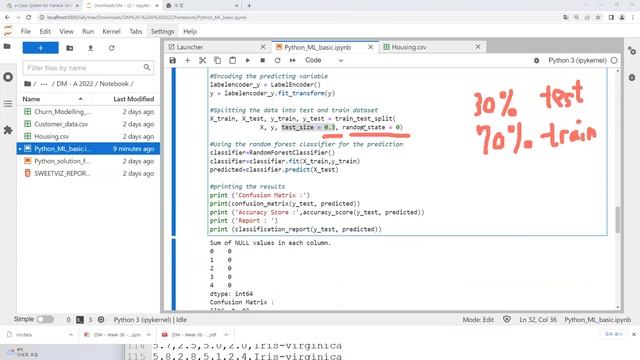Open Churn_Modelling file in file list
This screenshot has height=360, width=640.
(88, 112)
